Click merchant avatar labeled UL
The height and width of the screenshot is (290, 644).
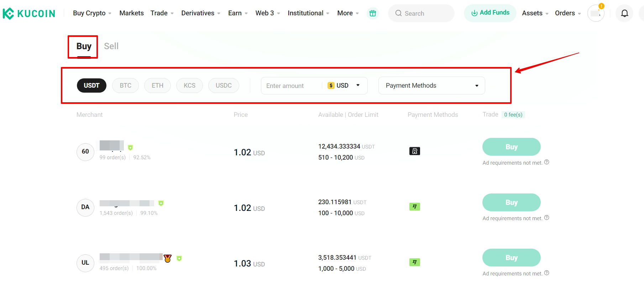pyautogui.click(x=85, y=263)
